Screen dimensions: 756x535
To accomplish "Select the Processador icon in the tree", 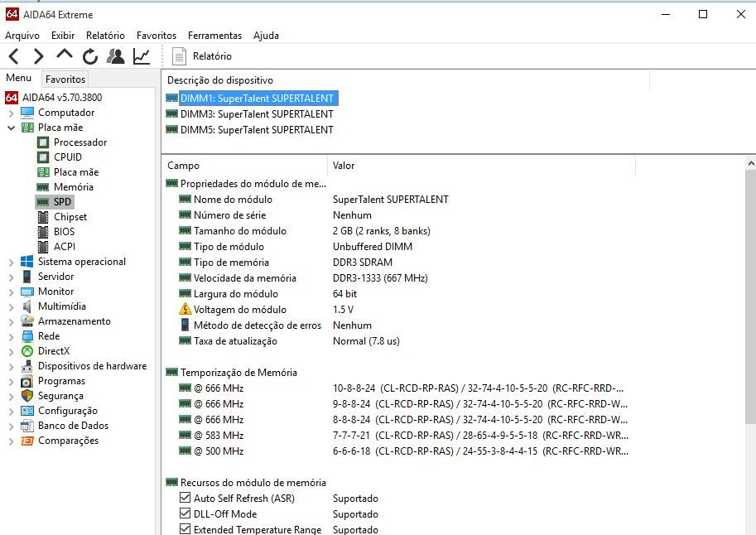I will tap(43, 142).
